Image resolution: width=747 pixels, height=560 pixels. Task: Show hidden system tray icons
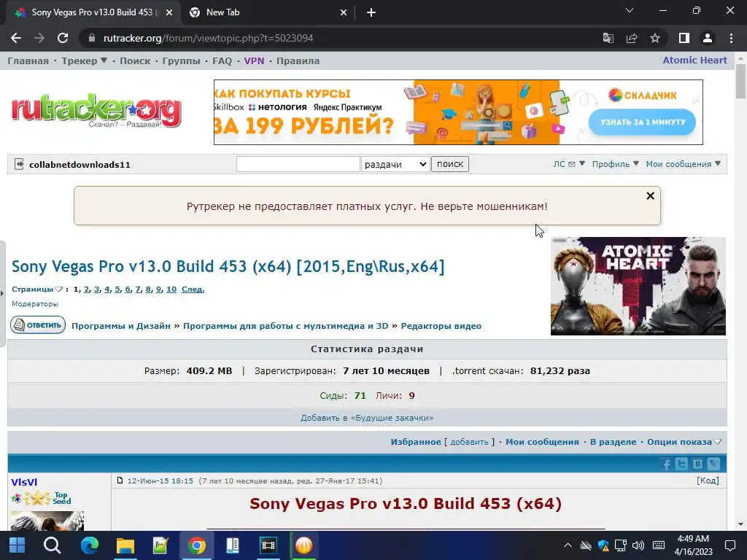[x=568, y=545]
